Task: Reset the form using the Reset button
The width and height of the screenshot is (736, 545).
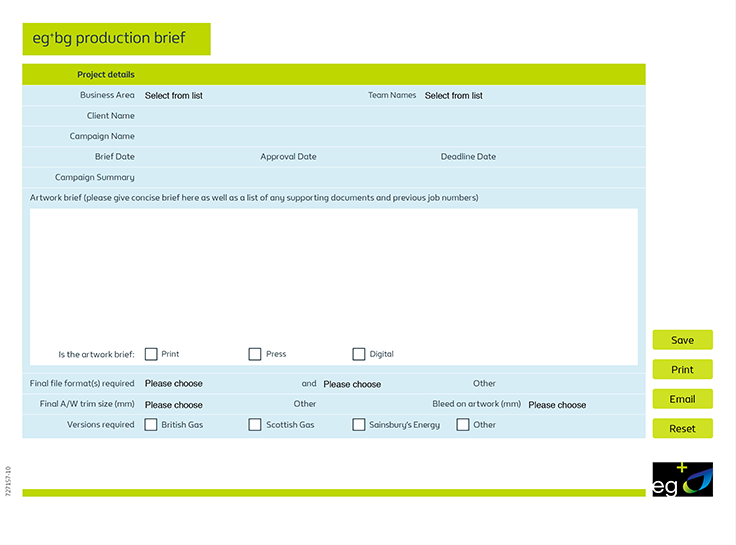Action: 682,428
